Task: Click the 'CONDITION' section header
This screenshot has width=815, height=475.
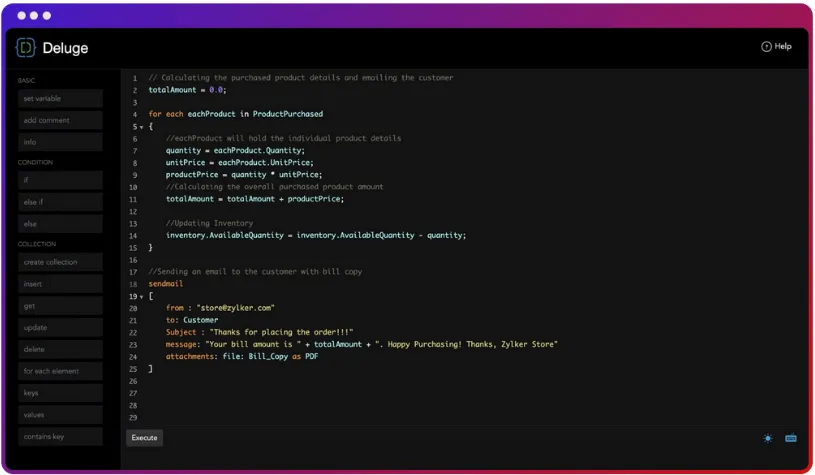Action: click(35, 162)
